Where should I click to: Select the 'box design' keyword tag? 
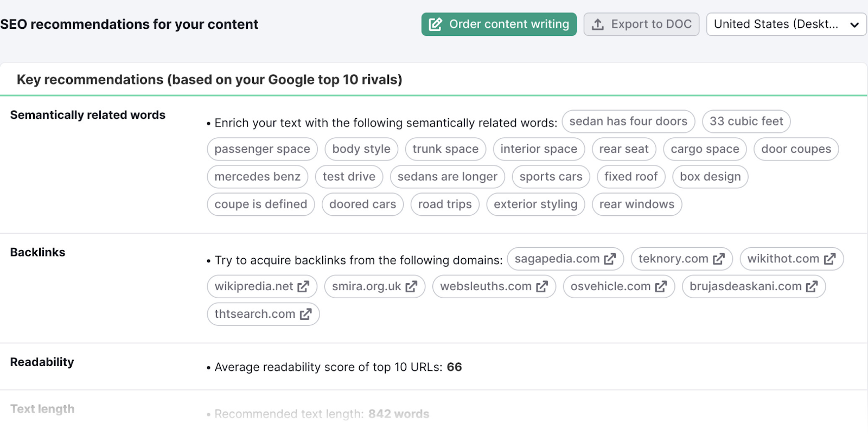pyautogui.click(x=710, y=177)
